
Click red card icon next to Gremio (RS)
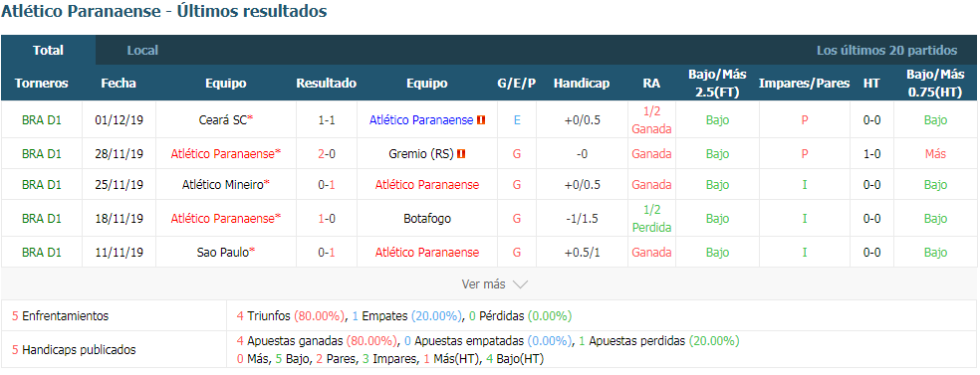click(x=461, y=153)
